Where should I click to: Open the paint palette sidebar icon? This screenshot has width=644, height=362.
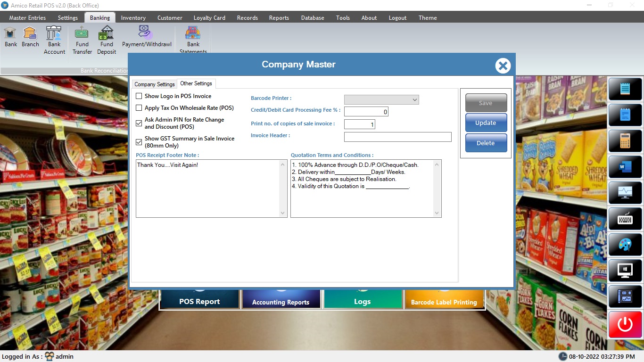click(625, 245)
